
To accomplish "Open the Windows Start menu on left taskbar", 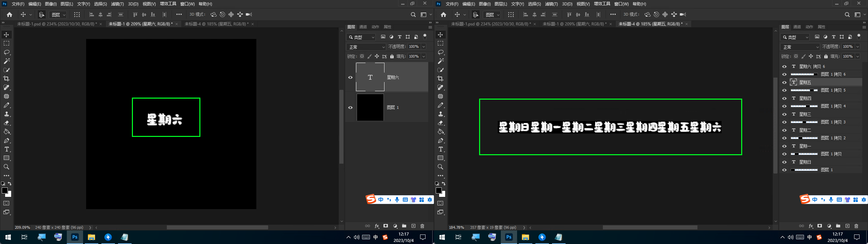I will coord(8,237).
